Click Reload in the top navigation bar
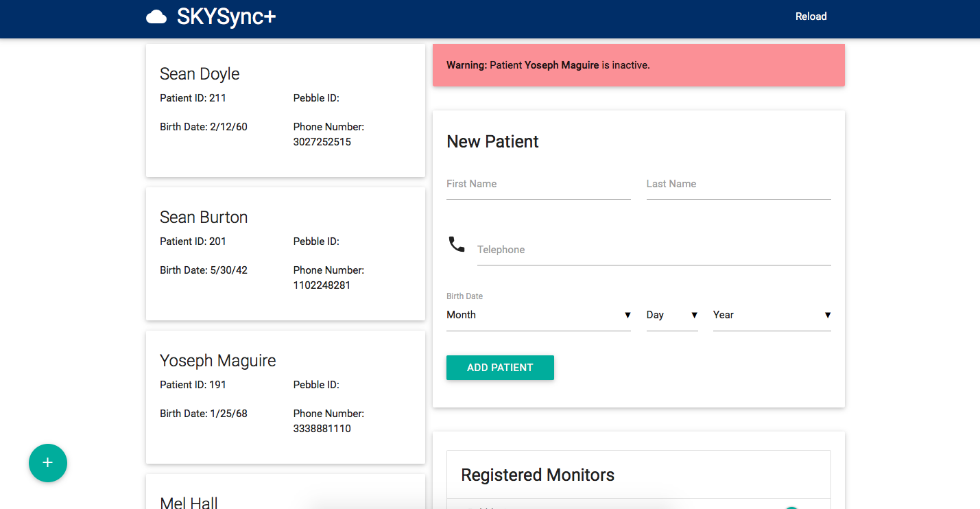The height and width of the screenshot is (509, 980). [x=811, y=16]
